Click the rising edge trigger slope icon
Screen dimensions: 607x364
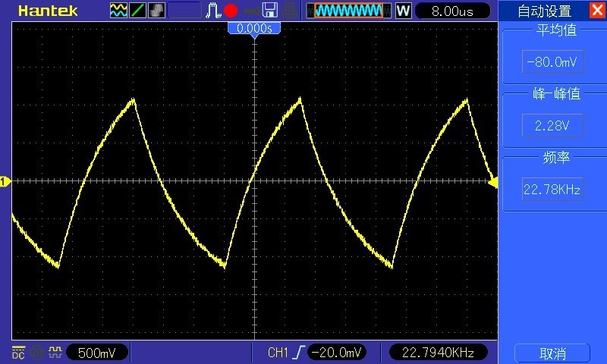coord(300,352)
